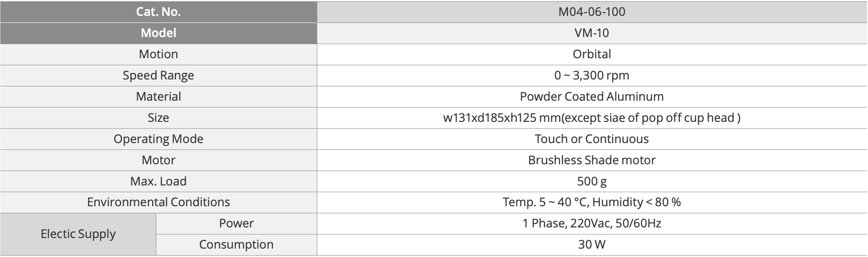The width and height of the screenshot is (868, 257).
Task: Click the Orbital motion value
Action: tap(591, 54)
